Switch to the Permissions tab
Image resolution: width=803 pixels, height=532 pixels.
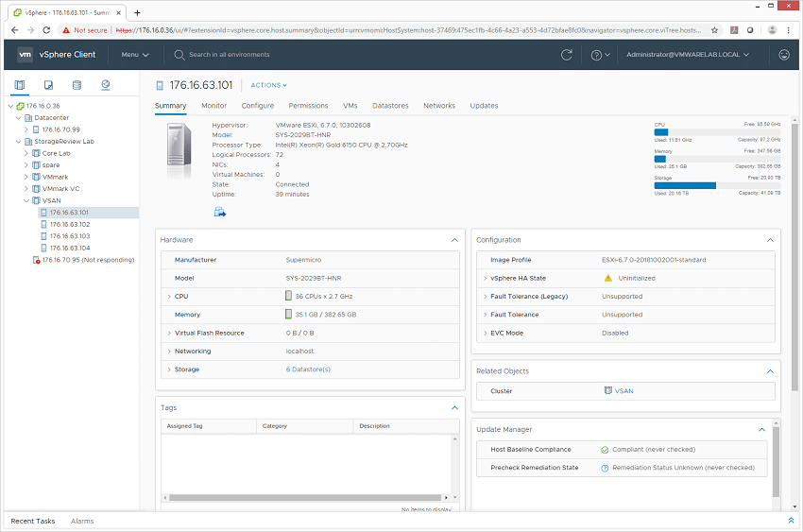click(308, 106)
